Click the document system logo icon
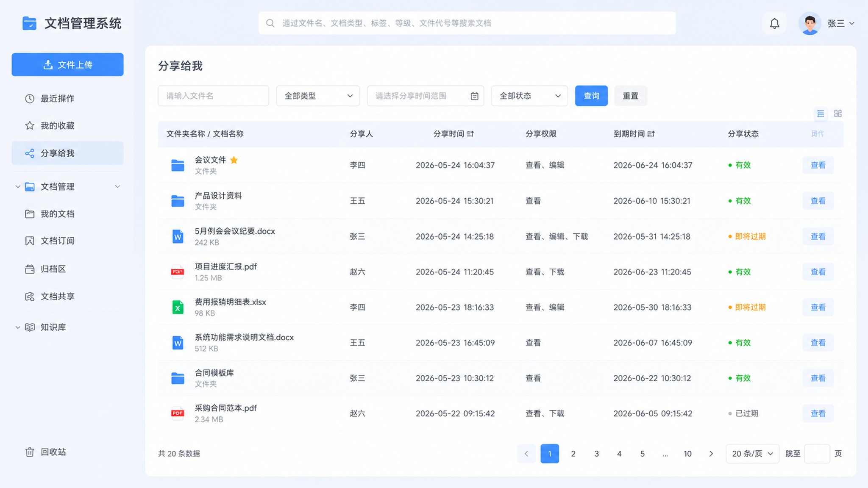This screenshot has height=488, width=868. tap(29, 23)
